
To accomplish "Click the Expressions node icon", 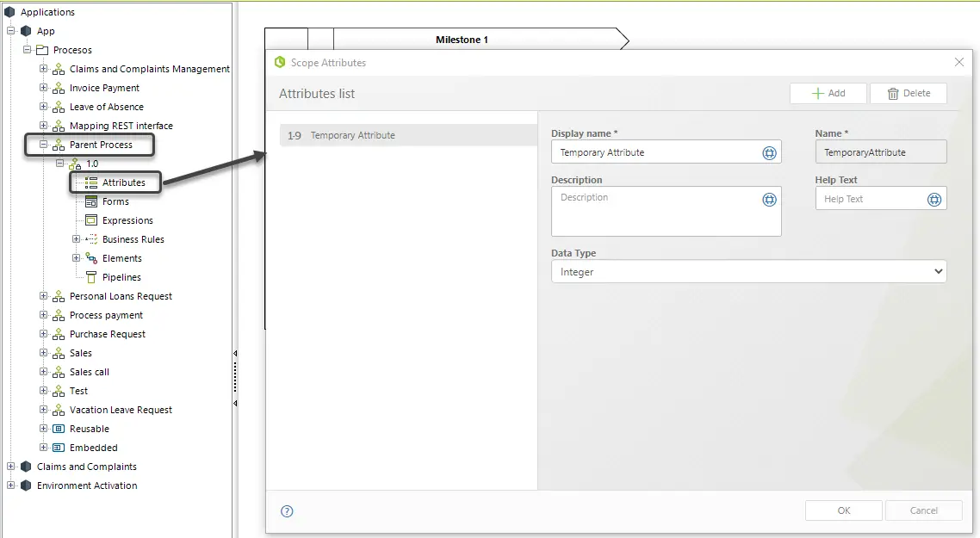I will pyautogui.click(x=91, y=220).
